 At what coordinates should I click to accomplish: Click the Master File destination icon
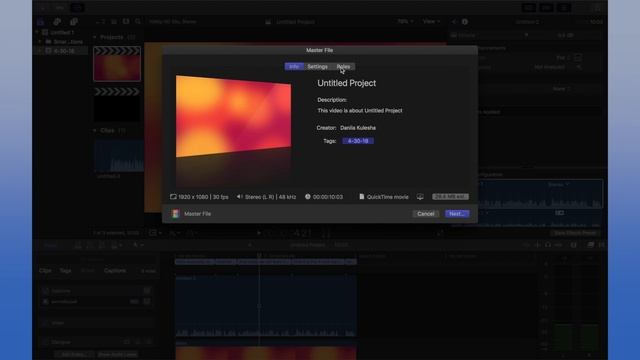pos(176,214)
